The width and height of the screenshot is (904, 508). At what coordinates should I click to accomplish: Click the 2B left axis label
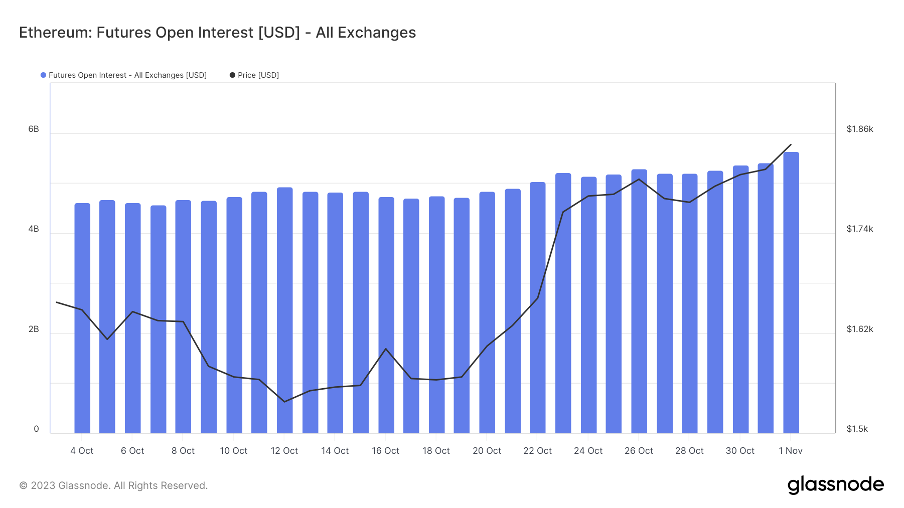34,330
